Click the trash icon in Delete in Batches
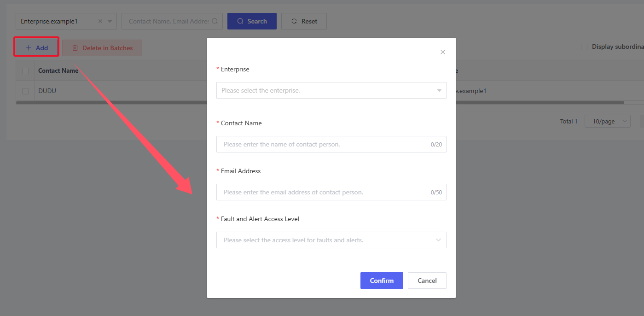Viewport: 644px width, 316px height. (75, 48)
